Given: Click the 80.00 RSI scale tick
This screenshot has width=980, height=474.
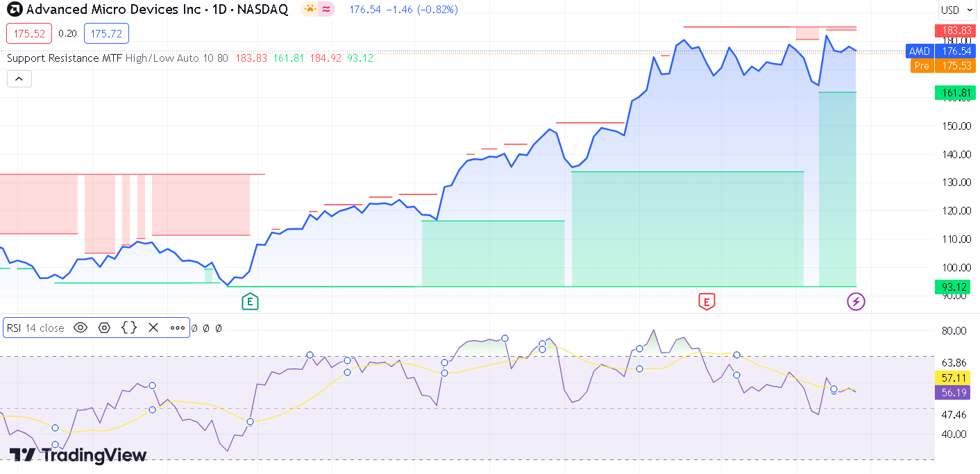Looking at the screenshot, I should coord(954,331).
